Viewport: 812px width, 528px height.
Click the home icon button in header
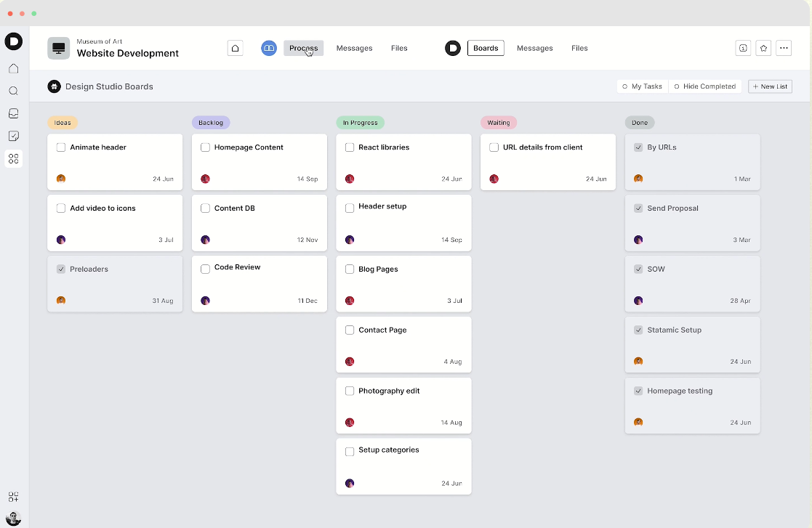[x=235, y=48]
